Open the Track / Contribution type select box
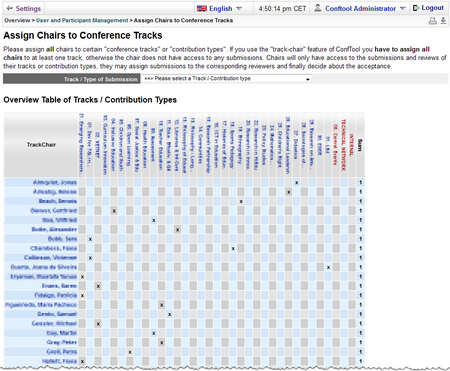The height and width of the screenshot is (371, 450). pos(227,79)
